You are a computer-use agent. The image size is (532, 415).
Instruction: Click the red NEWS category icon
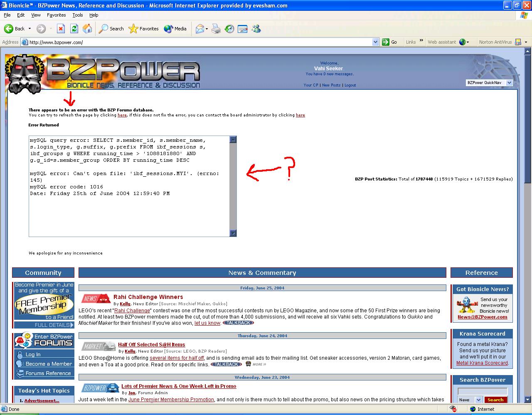point(96,299)
